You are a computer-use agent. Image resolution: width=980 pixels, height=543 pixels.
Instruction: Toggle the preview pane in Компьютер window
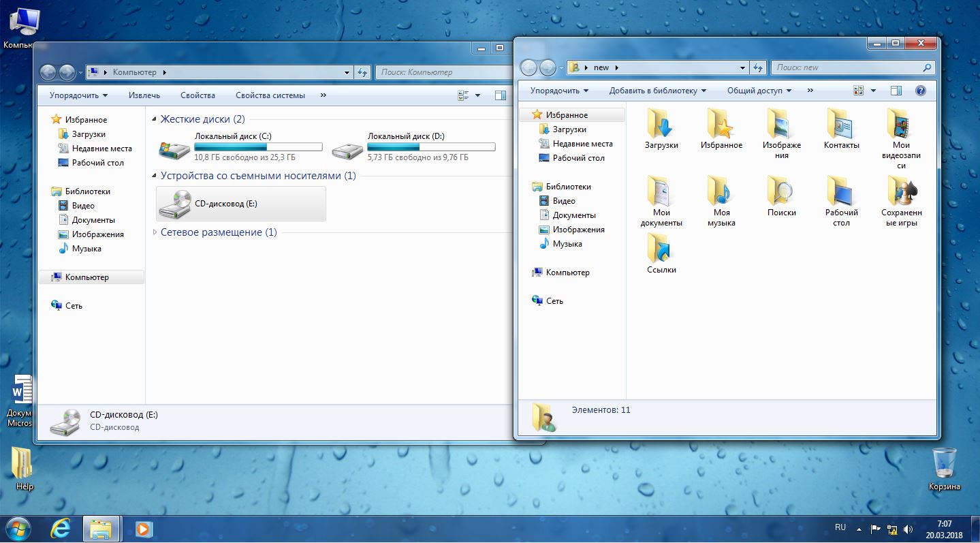click(x=501, y=95)
